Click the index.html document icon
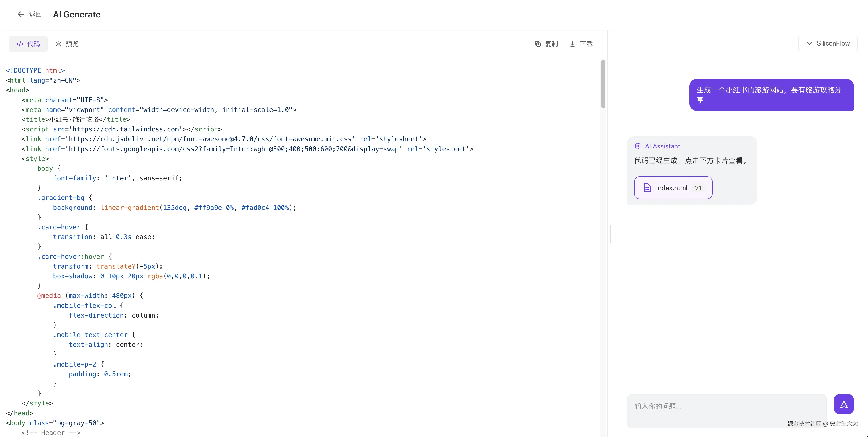The width and height of the screenshot is (868, 437). (647, 188)
